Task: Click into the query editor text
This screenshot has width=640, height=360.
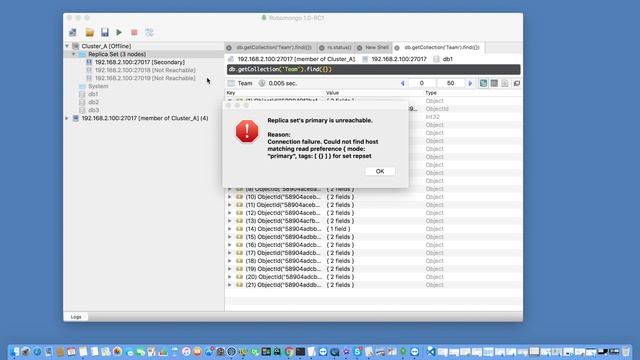Action: (x=373, y=69)
